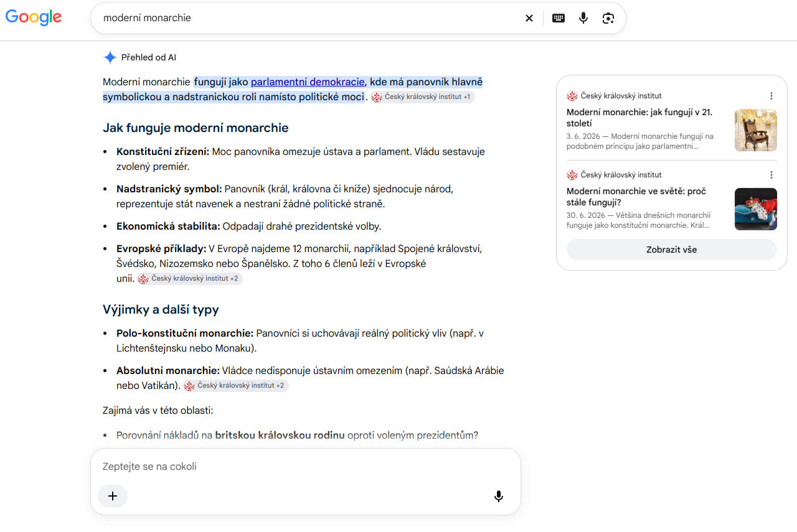Image resolution: width=797 pixels, height=532 pixels.
Task: Click the Český královský institut favicon in first card
Action: [x=572, y=96]
